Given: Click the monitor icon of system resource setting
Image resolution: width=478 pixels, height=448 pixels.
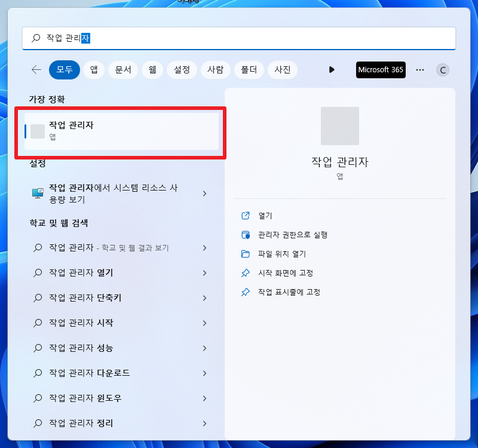Looking at the screenshot, I should pyautogui.click(x=38, y=193).
